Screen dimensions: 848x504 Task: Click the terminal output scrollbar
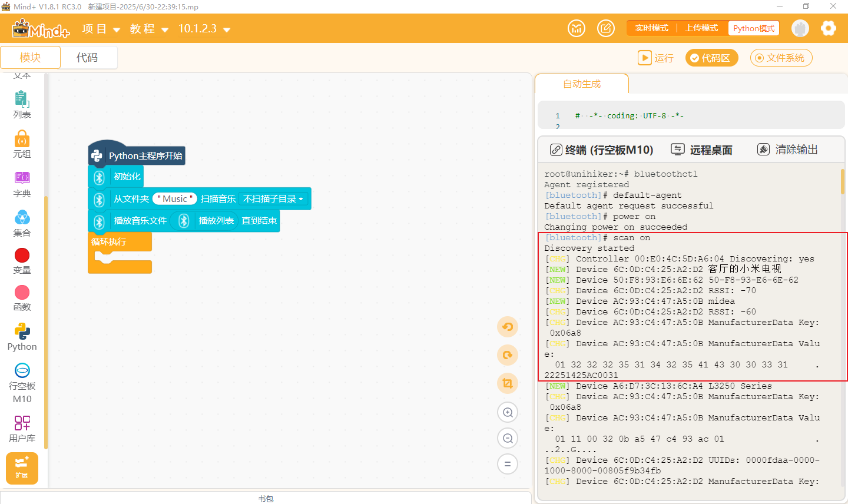click(x=843, y=181)
